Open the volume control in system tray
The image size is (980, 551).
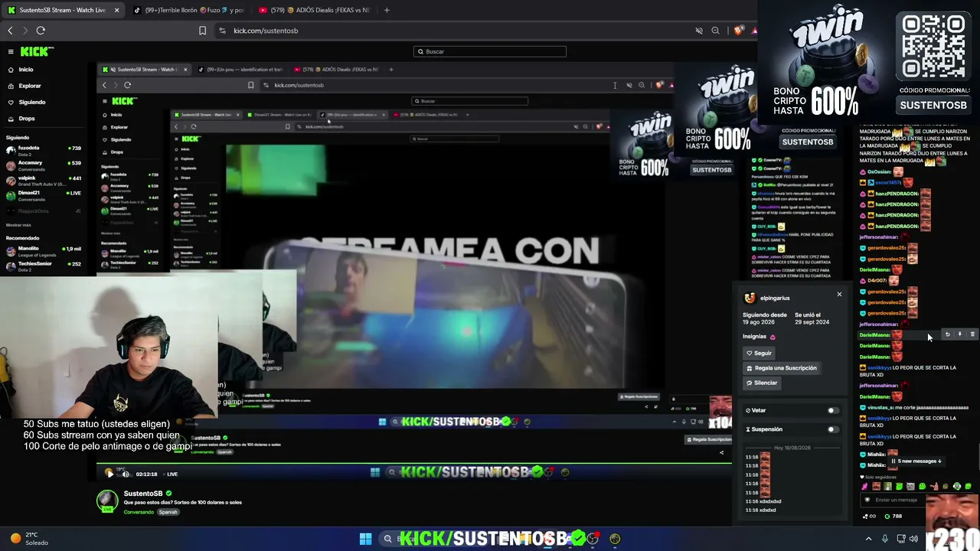(x=913, y=539)
